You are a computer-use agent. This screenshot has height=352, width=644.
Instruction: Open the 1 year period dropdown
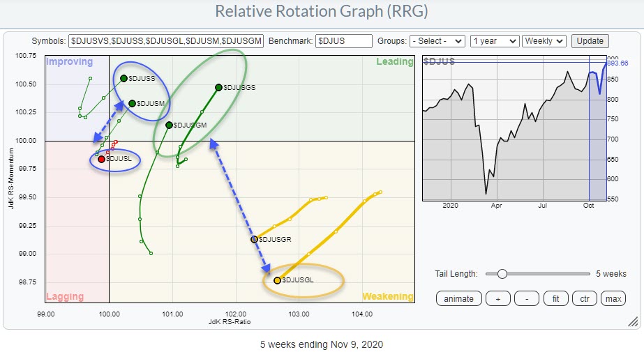(x=494, y=41)
